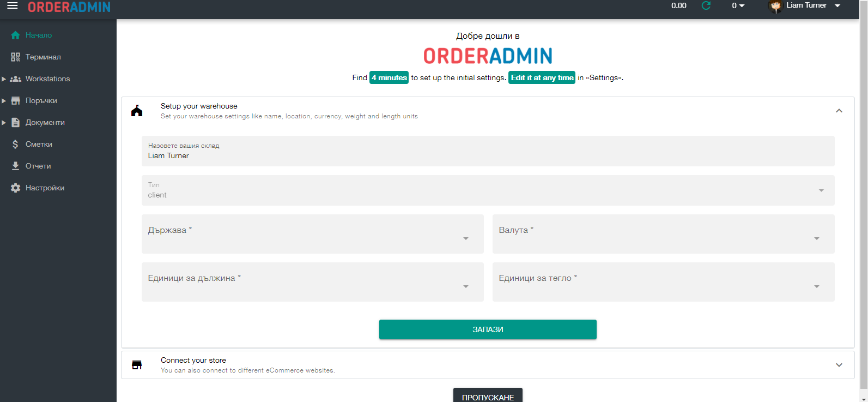Image resolution: width=868 pixels, height=402 pixels.
Task: Open the Тип dropdown
Action: (x=488, y=190)
